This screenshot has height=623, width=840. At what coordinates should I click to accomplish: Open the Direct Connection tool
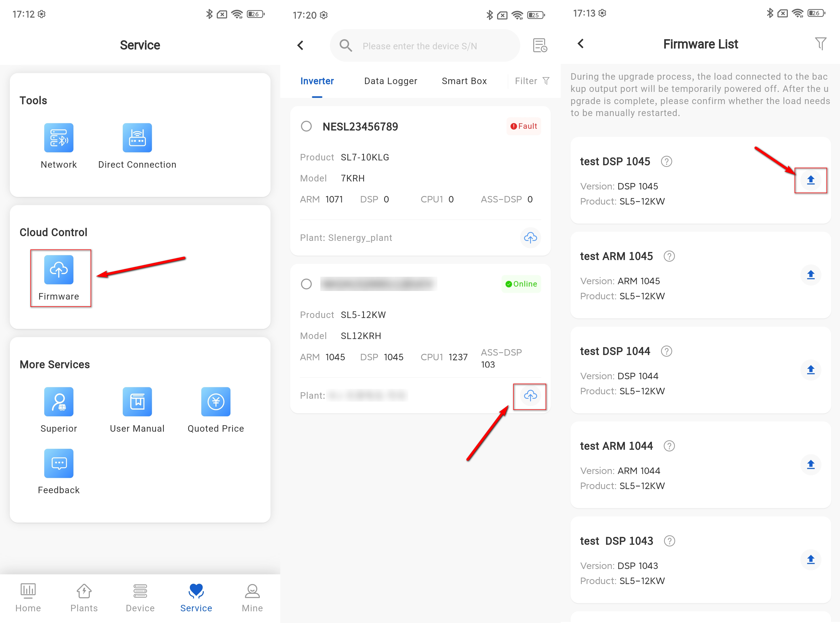137,138
